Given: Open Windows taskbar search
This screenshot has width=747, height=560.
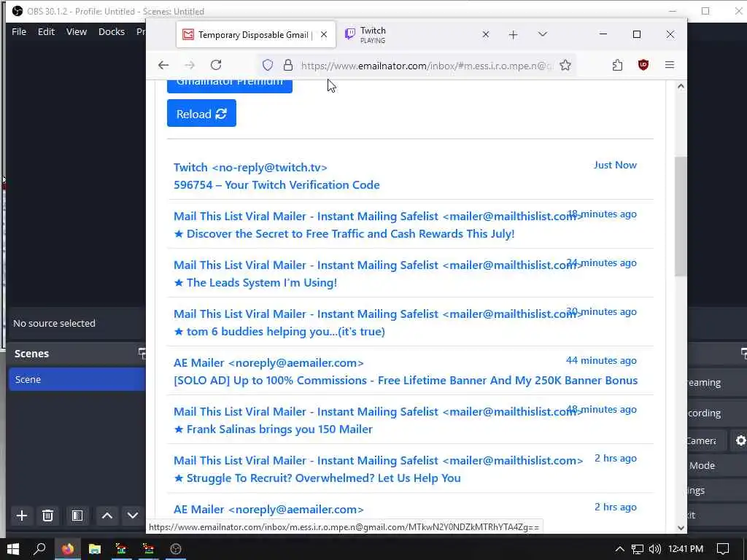Looking at the screenshot, I should [x=39, y=549].
